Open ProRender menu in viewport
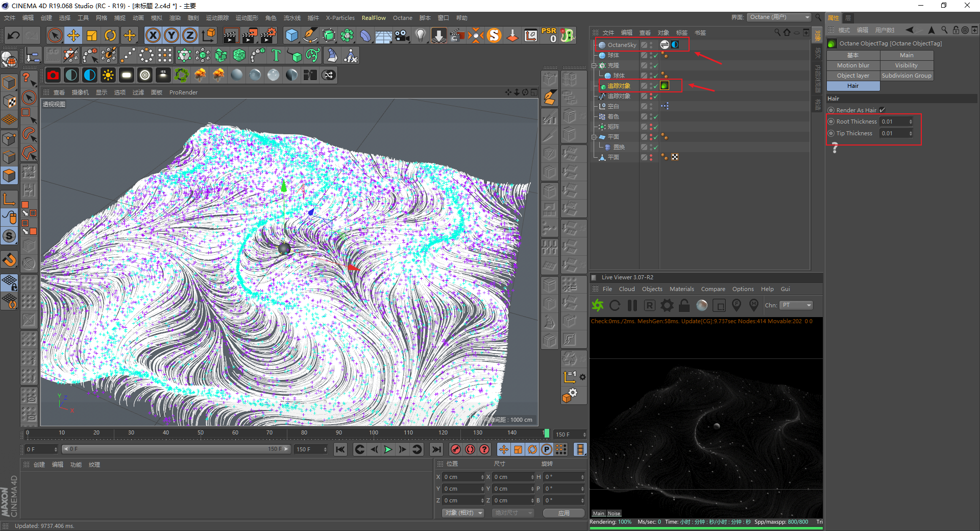 183,92
